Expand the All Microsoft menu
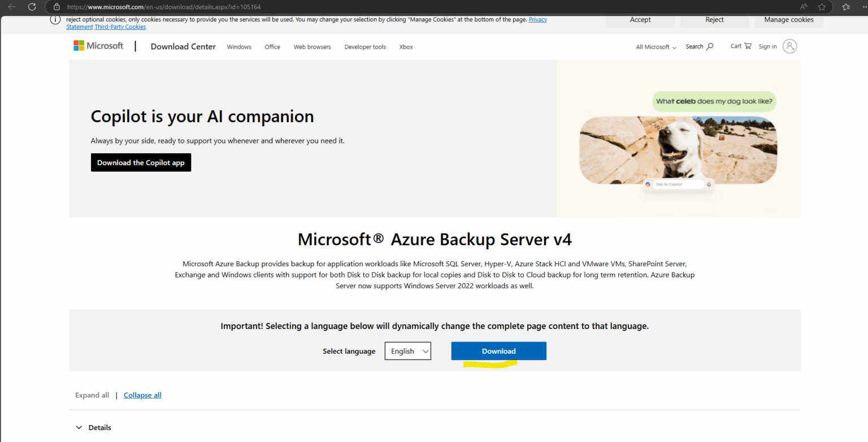Viewport: 868px width, 442px height. pos(656,47)
